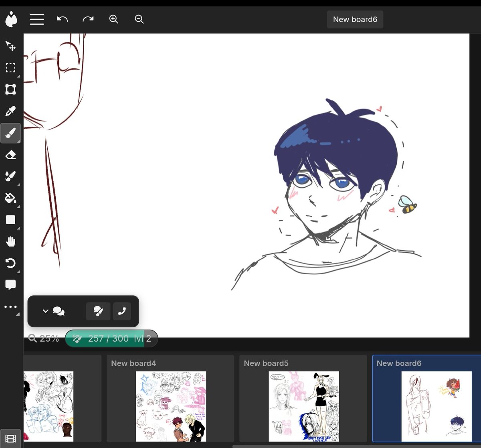Select the Paint bucket fill tool

point(11,198)
